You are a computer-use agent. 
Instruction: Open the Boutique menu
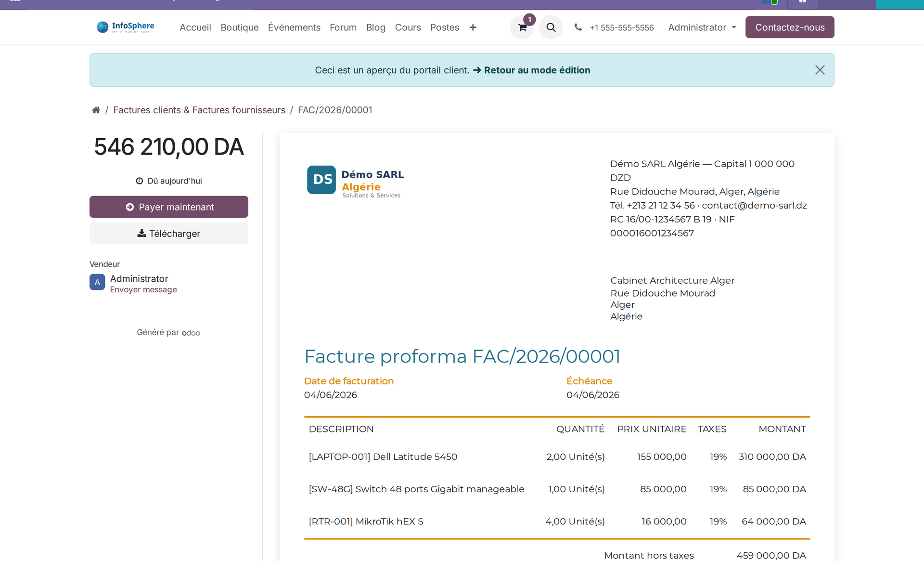(x=240, y=27)
